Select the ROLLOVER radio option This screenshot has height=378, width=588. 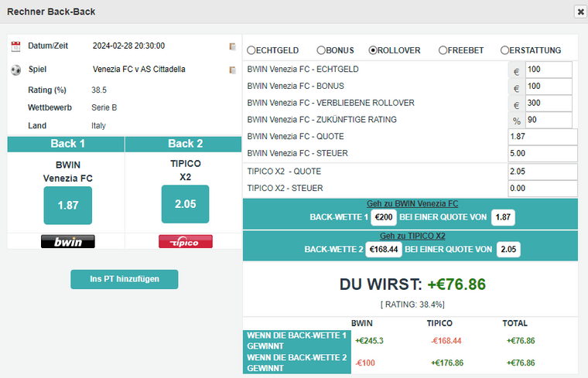pos(373,50)
